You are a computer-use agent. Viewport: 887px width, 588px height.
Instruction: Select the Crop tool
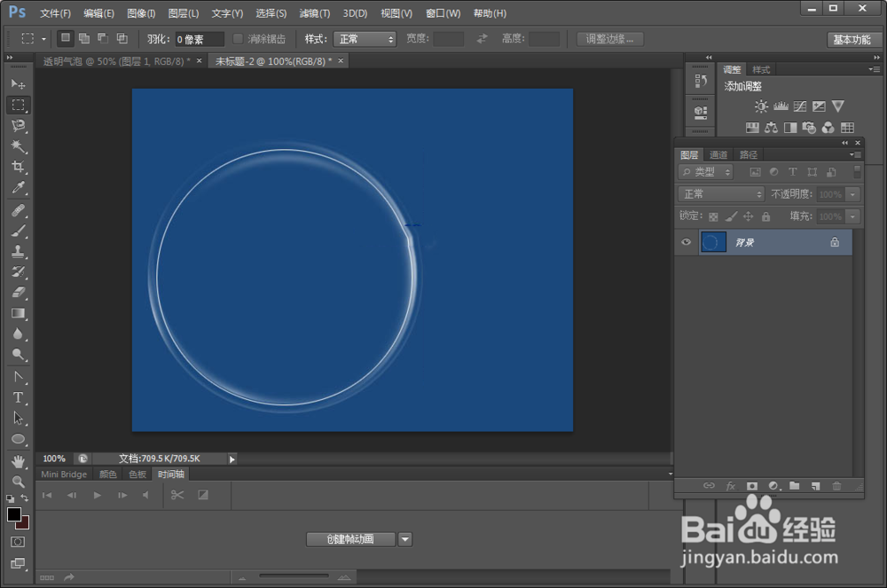click(x=18, y=167)
